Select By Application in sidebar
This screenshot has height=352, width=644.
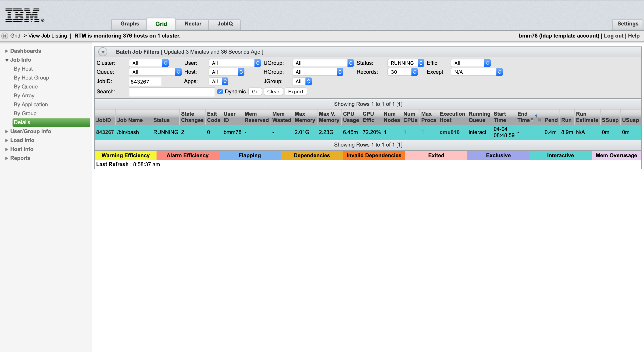click(30, 105)
